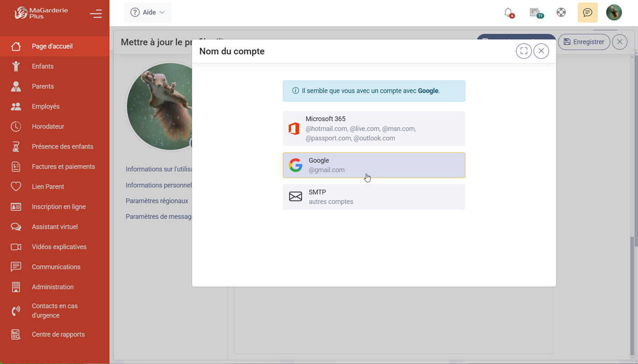Open the user avatar menu in header
This screenshot has height=364, width=638.
click(614, 12)
